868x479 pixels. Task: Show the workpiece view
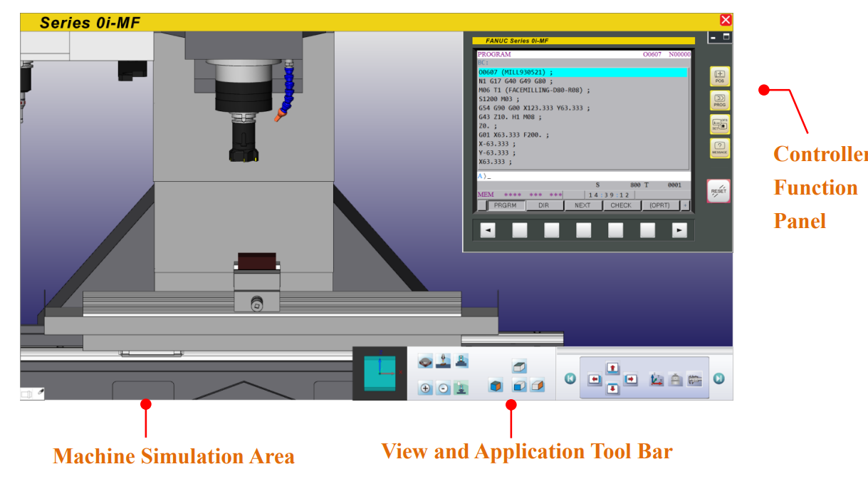coord(425,361)
